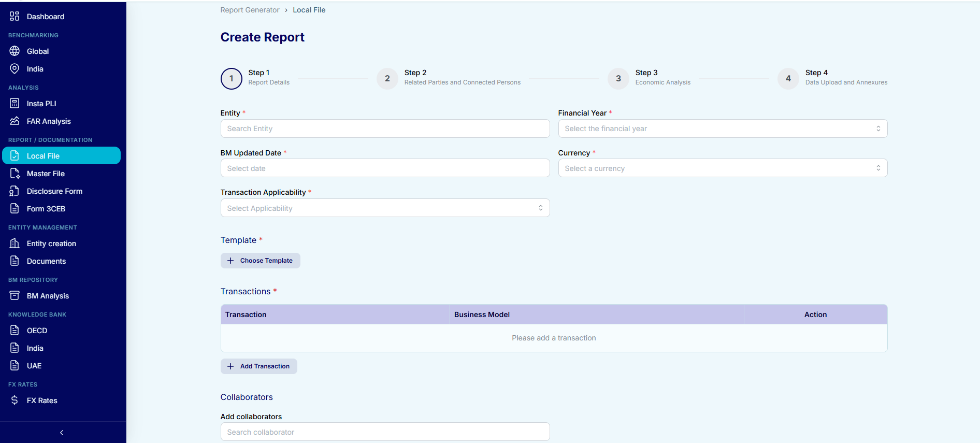Click the Insta PLI calculator icon
The image size is (980, 443).
click(x=15, y=103)
